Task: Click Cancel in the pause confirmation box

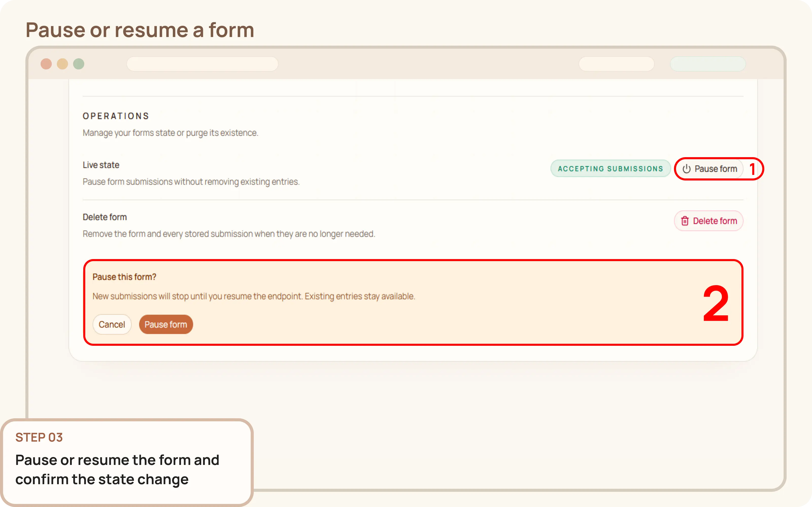Action: coord(112,324)
